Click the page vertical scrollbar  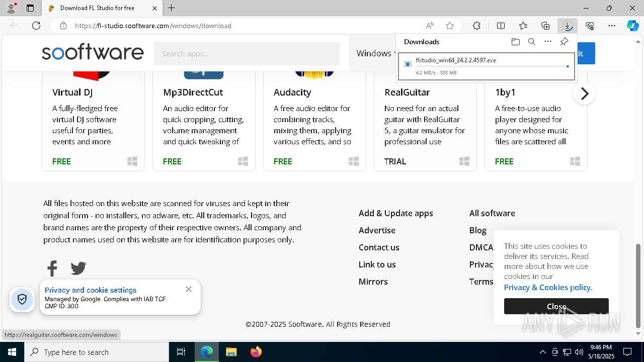point(638,285)
